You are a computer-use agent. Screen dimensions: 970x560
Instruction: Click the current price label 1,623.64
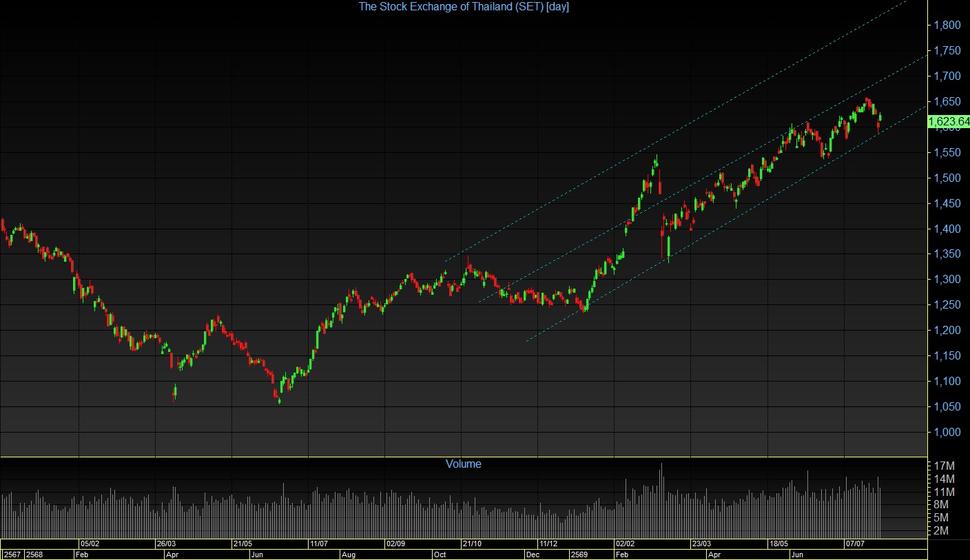coord(949,122)
